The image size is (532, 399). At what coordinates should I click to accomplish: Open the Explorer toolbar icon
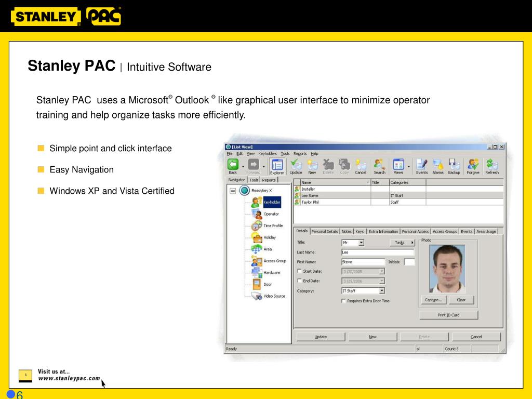coord(277,165)
